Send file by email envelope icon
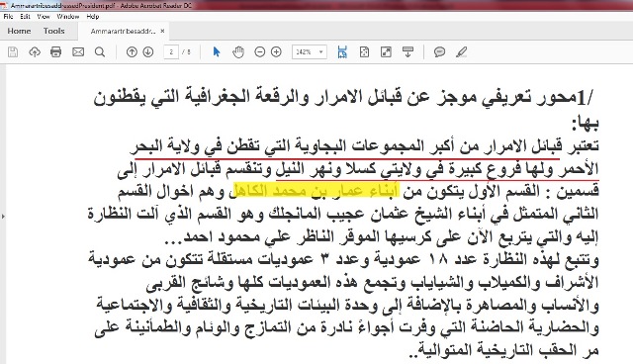The width and height of the screenshot is (633, 364). click(78, 52)
